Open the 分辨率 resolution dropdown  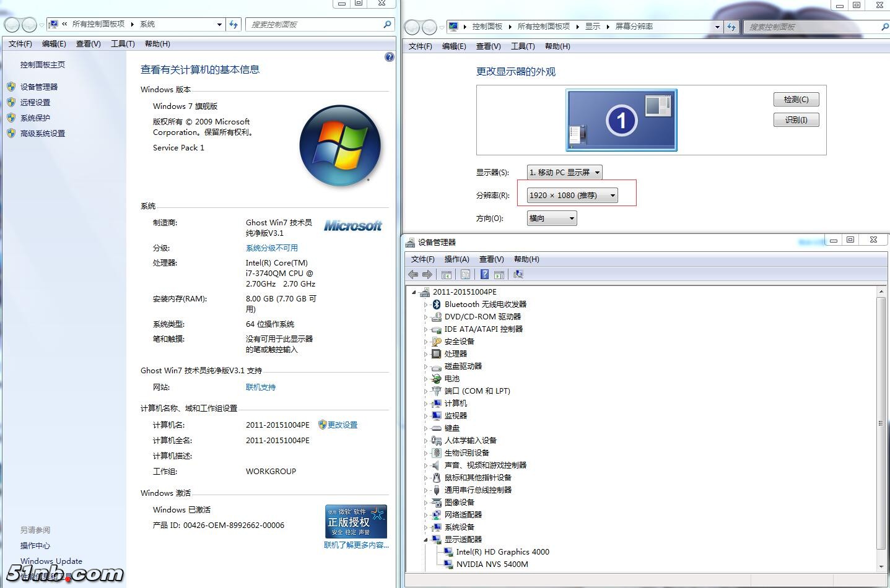pos(572,196)
